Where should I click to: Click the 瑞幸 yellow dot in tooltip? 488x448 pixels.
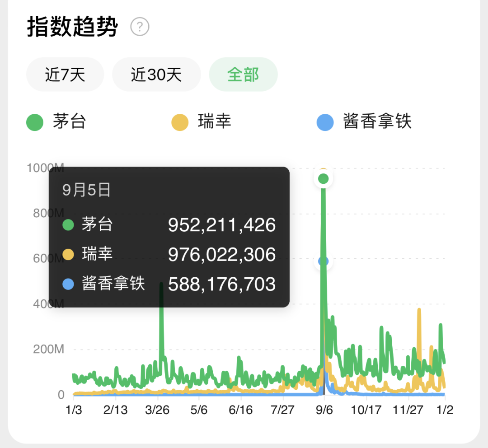tap(68, 254)
